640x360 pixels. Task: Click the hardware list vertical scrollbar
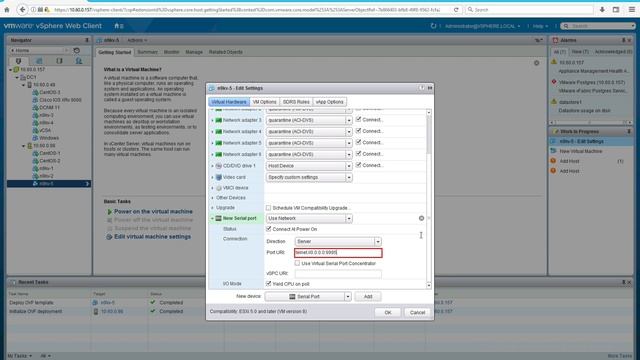pos(429,199)
